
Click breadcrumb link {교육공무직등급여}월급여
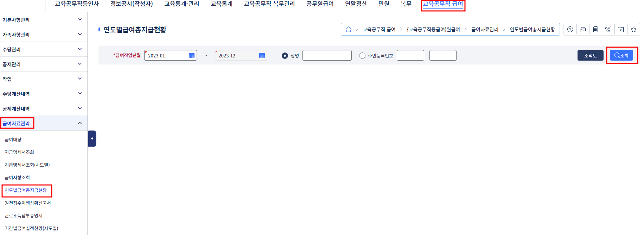click(433, 29)
